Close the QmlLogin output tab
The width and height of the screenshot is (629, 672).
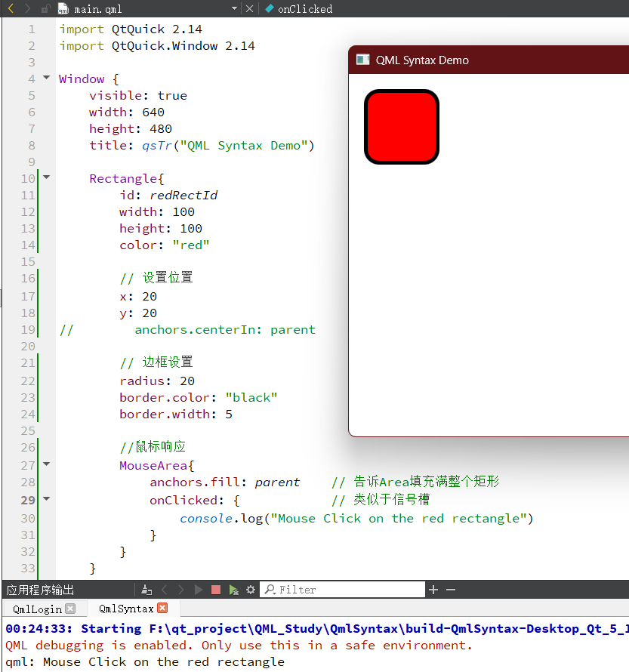[71, 609]
